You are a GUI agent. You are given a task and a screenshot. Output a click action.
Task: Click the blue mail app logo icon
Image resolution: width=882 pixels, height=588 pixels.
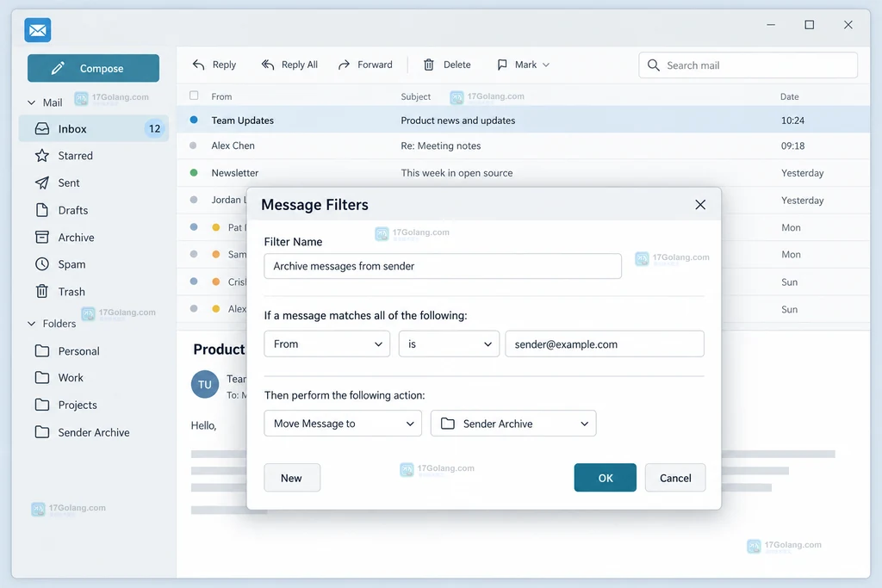[x=38, y=30]
